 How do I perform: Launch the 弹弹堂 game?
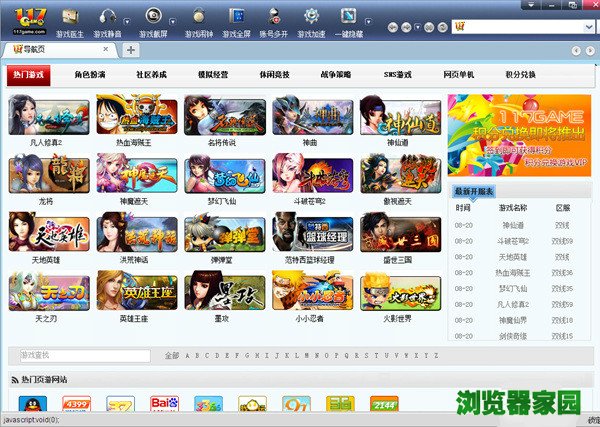pos(225,232)
